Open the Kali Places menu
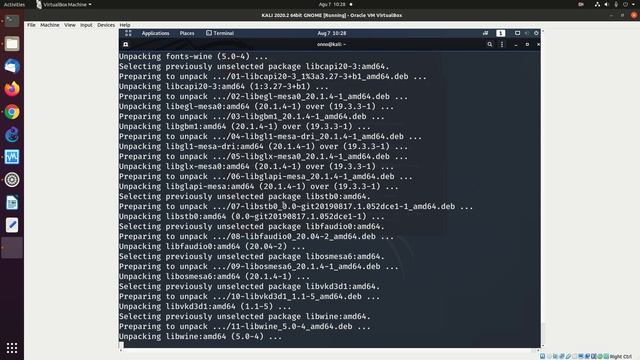 187,33
